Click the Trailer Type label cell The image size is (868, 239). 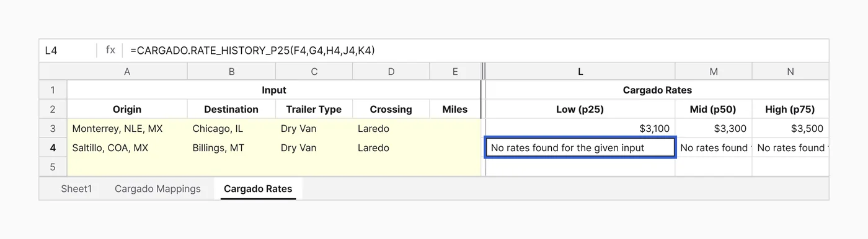(x=314, y=109)
